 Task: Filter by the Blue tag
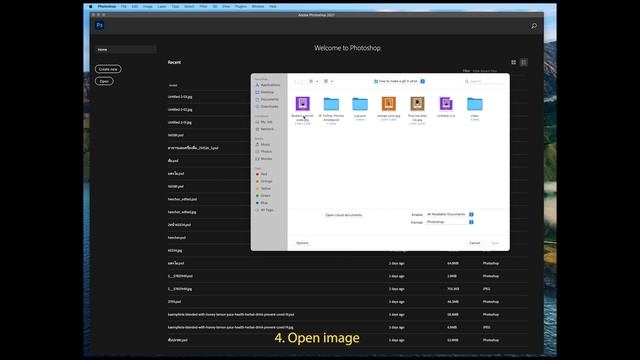(x=262, y=203)
